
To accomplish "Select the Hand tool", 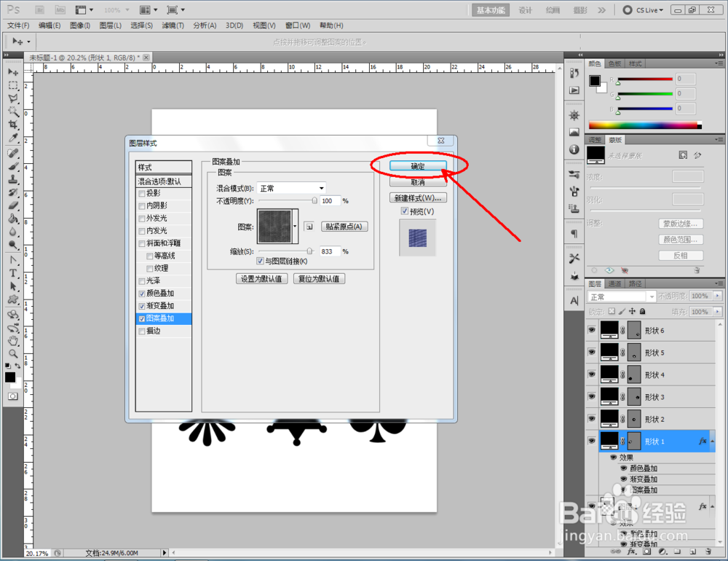I will pyautogui.click(x=13, y=341).
